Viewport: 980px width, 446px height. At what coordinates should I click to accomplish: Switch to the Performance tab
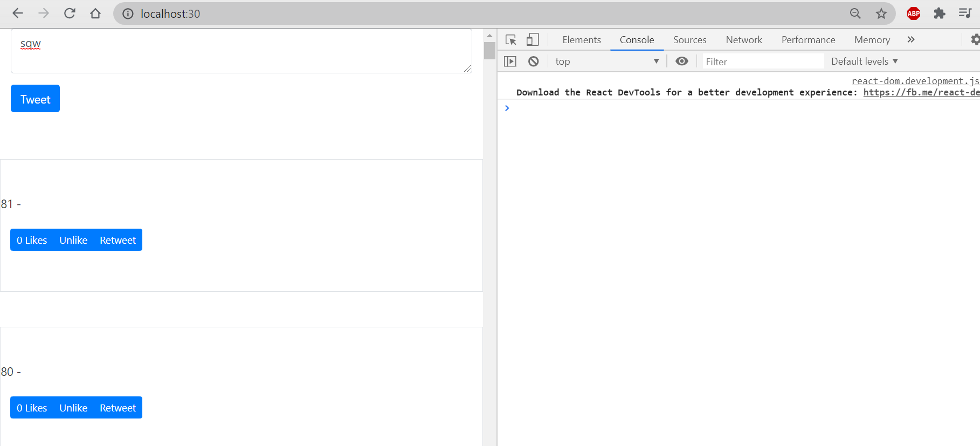808,40
